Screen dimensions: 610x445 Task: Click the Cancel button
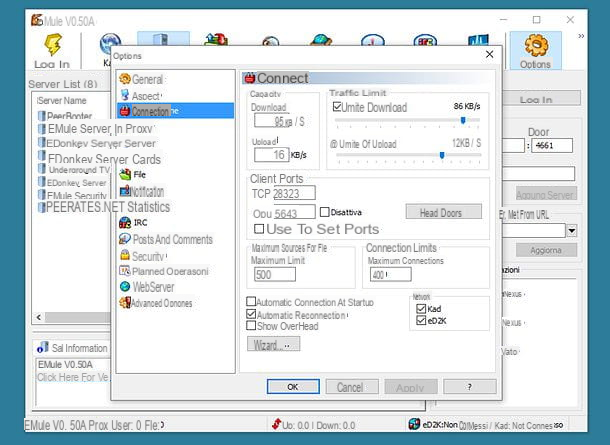point(352,387)
